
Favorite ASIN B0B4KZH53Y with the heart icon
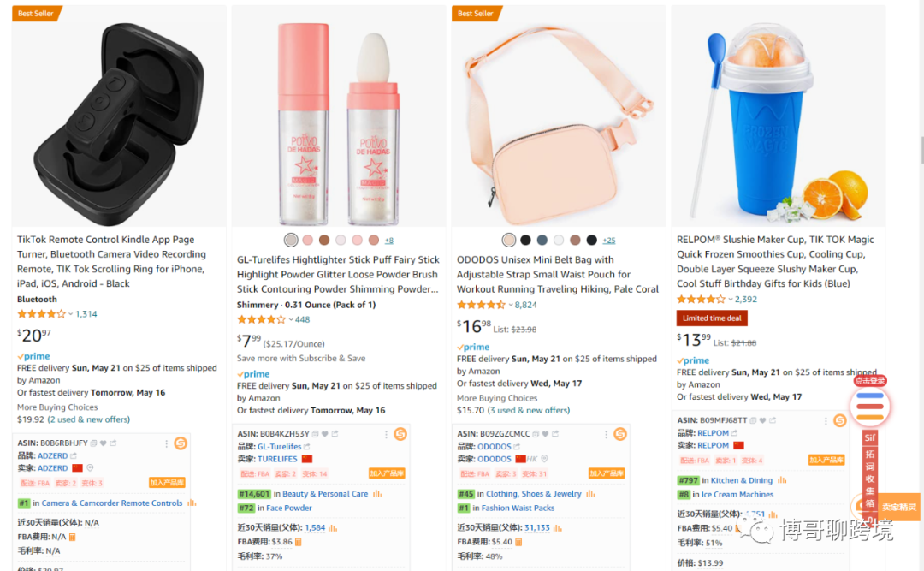(325, 433)
